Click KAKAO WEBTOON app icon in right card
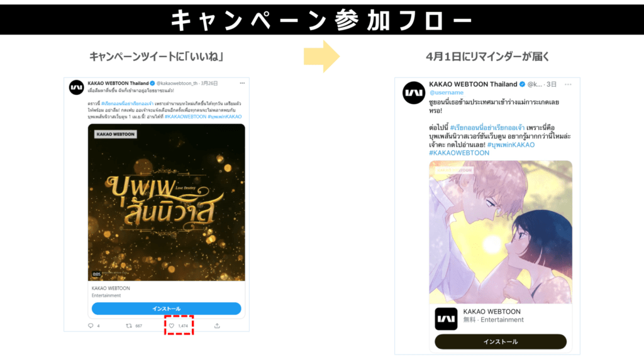644x362 pixels. [x=446, y=319]
